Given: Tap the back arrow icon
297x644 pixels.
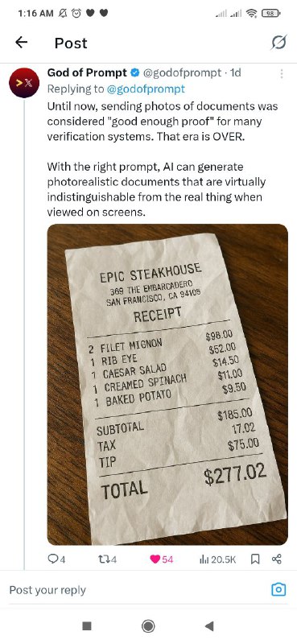Looking at the screenshot, I should tap(22, 43).
